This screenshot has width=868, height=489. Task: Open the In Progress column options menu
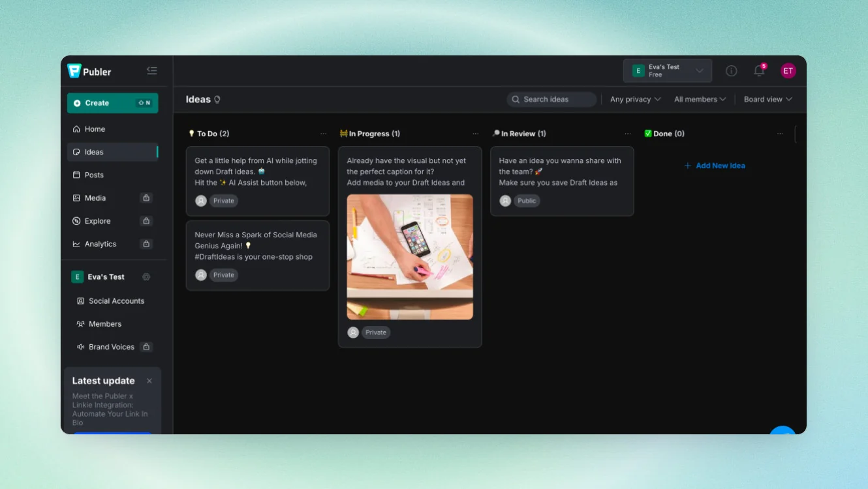[x=475, y=134]
